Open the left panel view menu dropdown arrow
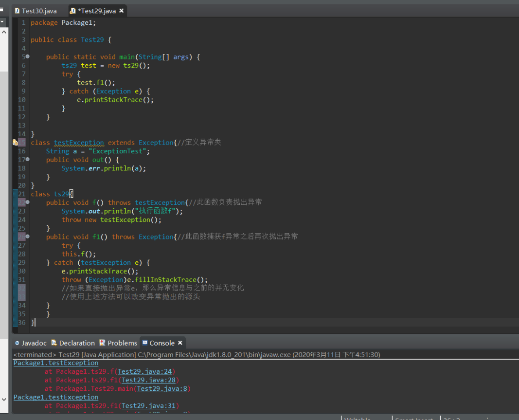Screen dimensions: 519x420 point(2,22)
